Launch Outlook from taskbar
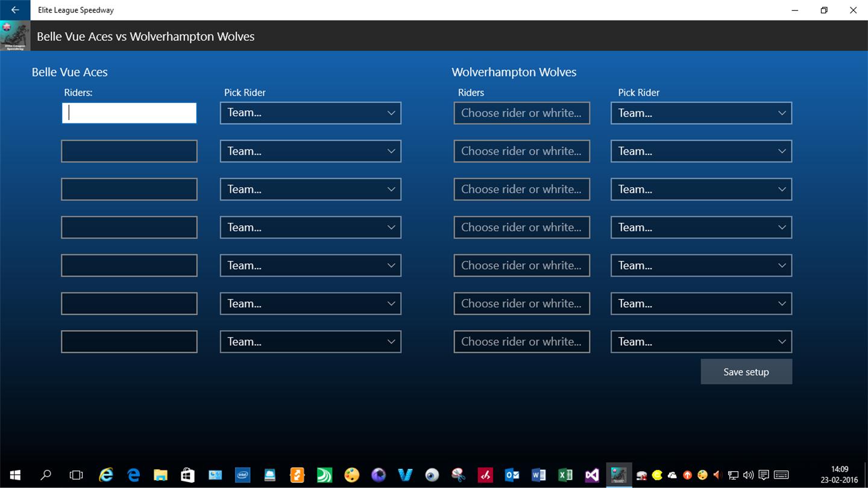Screen dimensions: 868x488 click(x=512, y=475)
